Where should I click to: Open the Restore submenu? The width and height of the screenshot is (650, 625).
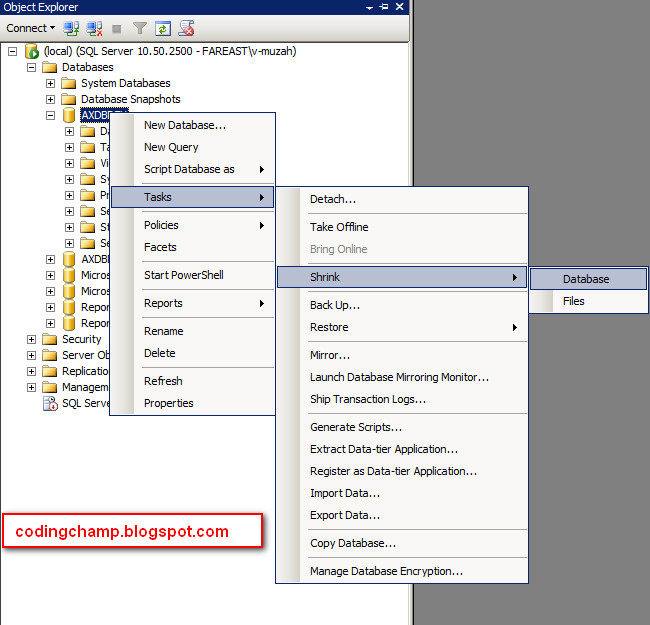[x=402, y=327]
